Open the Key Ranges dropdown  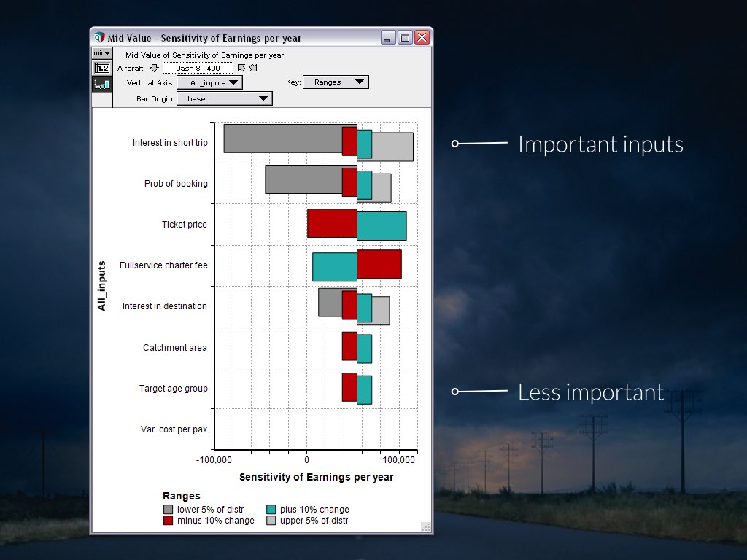pyautogui.click(x=336, y=82)
